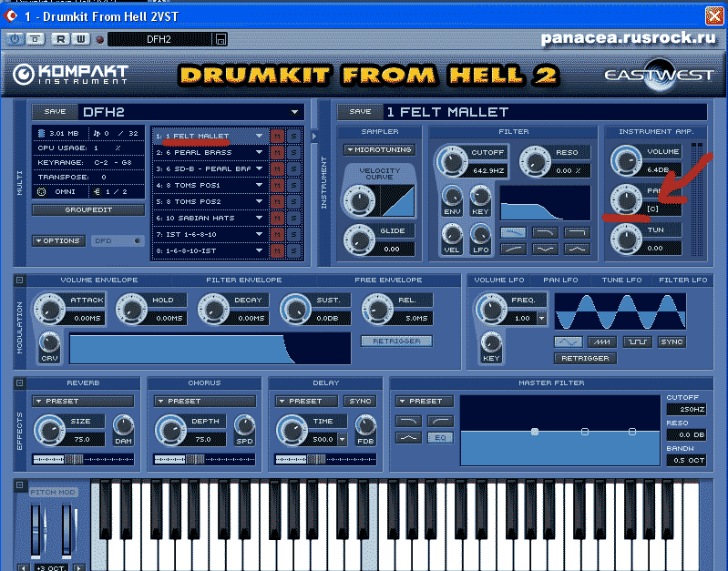Choose the bandpass shape icon in Master Filter
This screenshot has height=571, width=728.
(x=408, y=437)
